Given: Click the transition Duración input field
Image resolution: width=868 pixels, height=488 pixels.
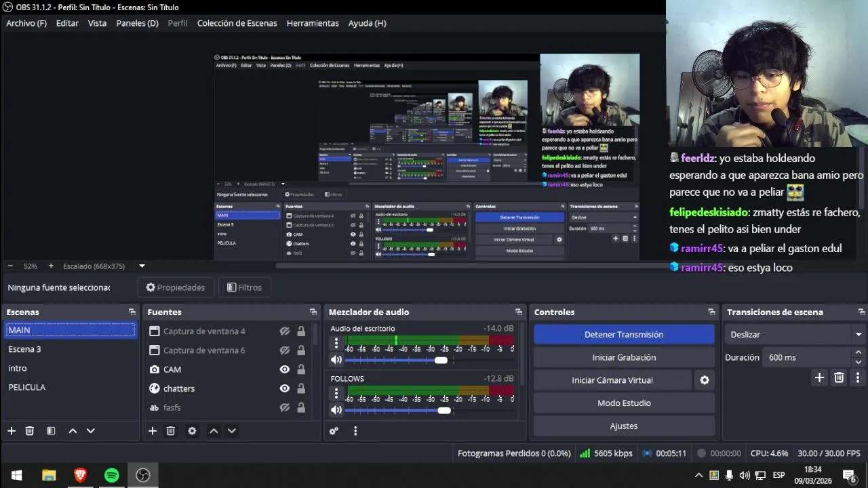Looking at the screenshot, I should [806, 357].
